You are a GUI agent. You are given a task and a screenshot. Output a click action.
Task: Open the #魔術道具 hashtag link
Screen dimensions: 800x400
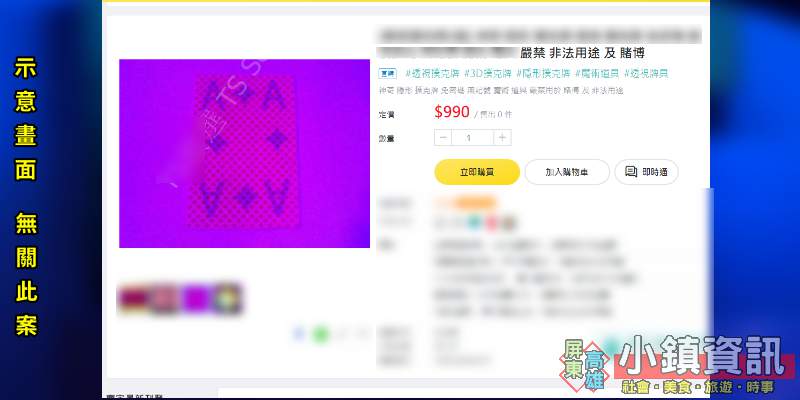597,73
